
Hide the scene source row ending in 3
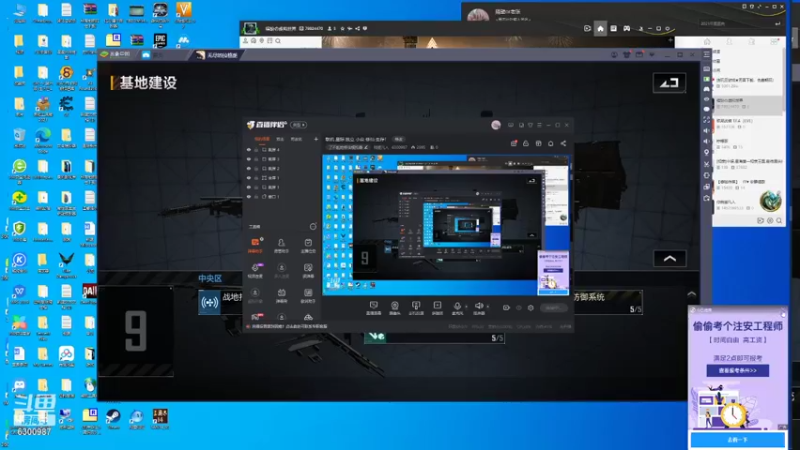[x=249, y=159]
